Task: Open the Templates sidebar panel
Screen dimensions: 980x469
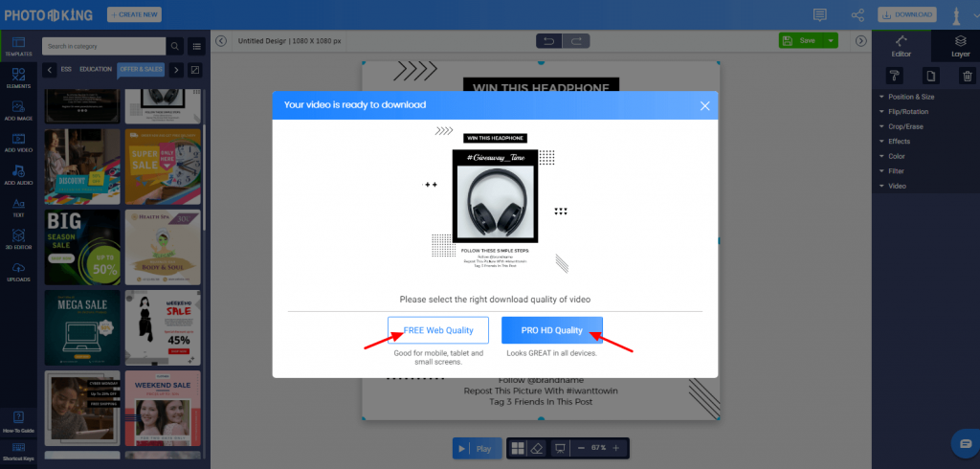Action: click(18, 47)
